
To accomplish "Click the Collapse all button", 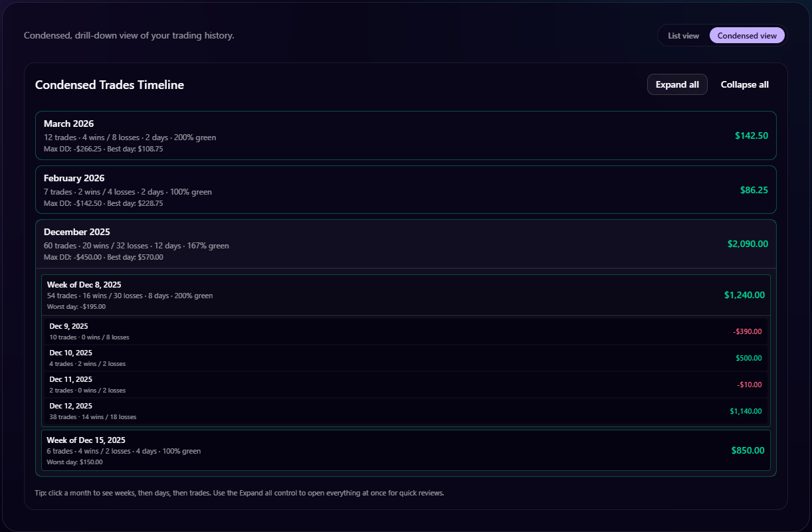I will (x=744, y=84).
